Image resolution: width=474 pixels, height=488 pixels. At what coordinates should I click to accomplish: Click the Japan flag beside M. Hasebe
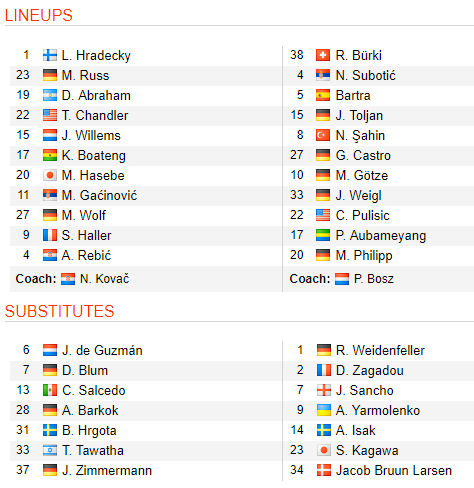50,175
